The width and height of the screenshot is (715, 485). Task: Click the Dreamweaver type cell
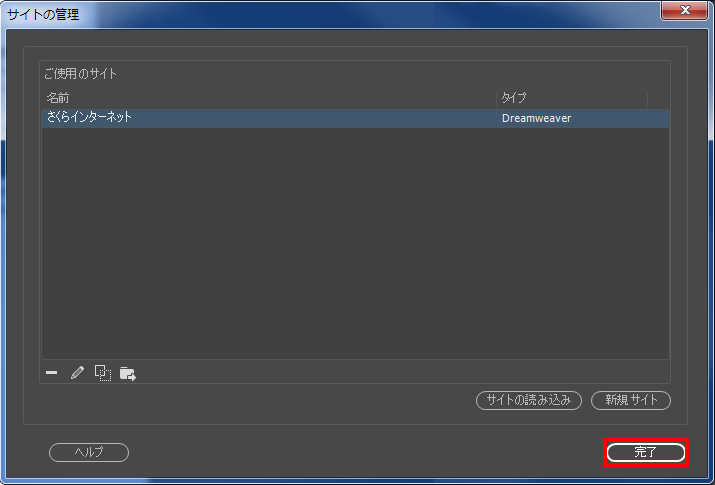point(536,119)
